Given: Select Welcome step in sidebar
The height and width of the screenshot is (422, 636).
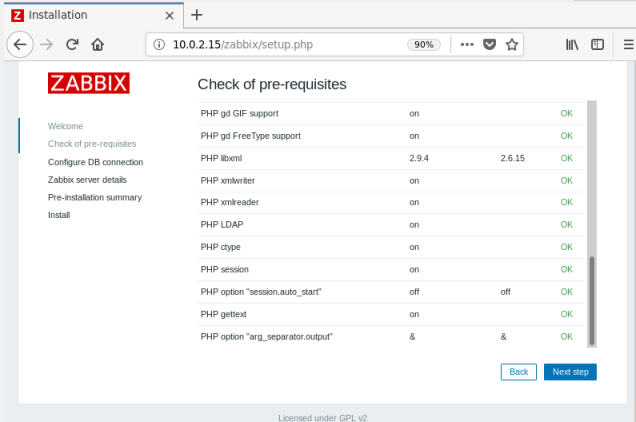Looking at the screenshot, I should point(65,126).
